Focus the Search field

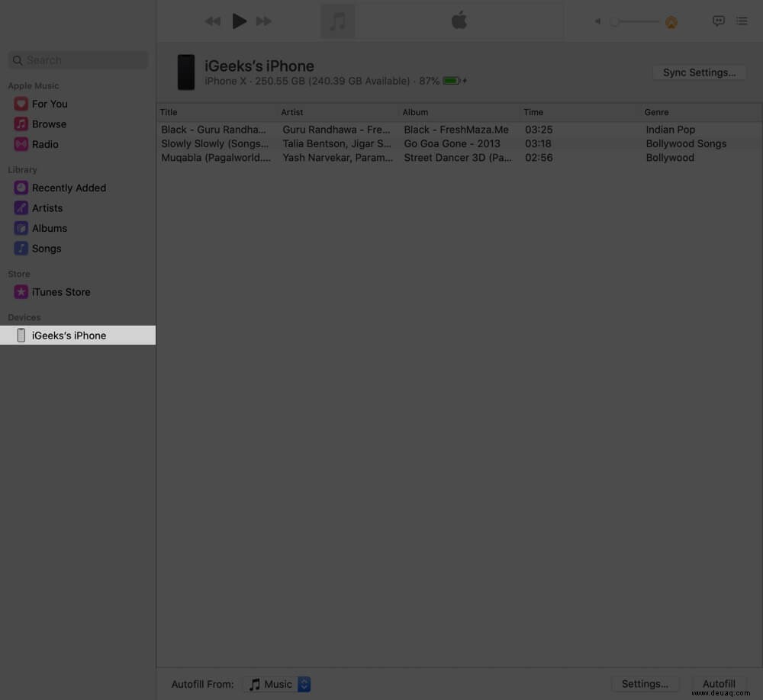[x=78, y=60]
